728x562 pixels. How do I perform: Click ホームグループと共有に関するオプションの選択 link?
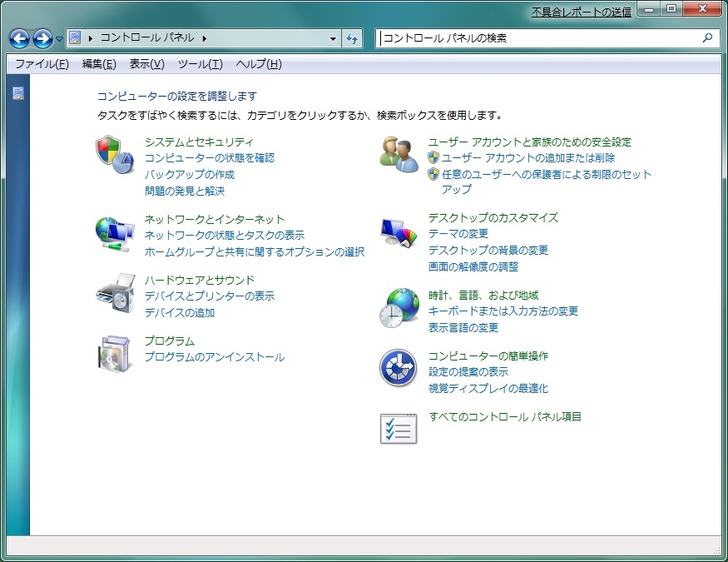coord(255,252)
